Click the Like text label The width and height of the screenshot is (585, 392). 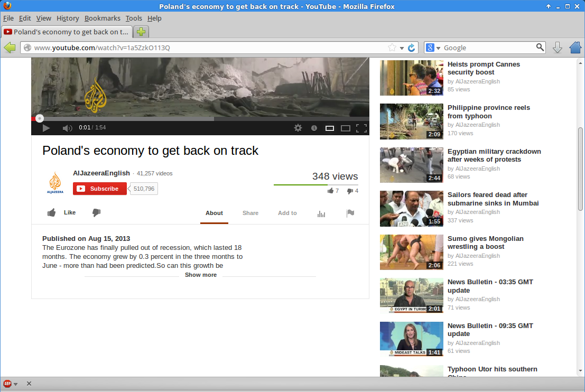[70, 212]
